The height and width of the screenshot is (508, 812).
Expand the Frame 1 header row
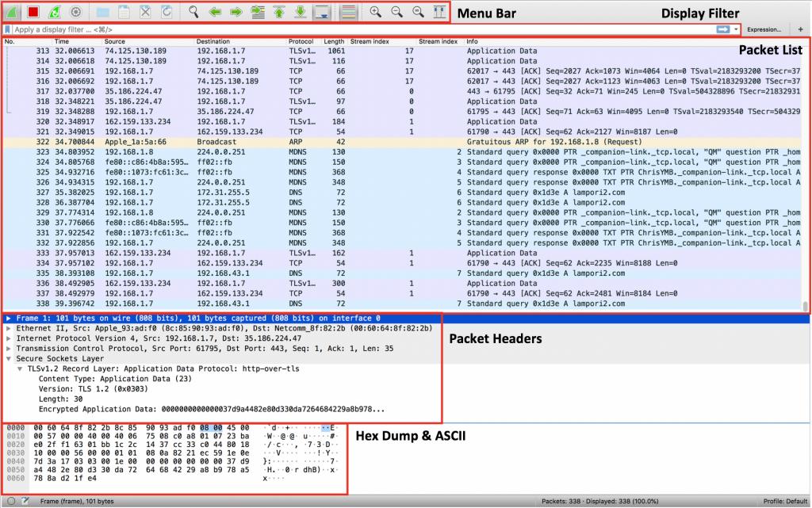click(x=8, y=318)
